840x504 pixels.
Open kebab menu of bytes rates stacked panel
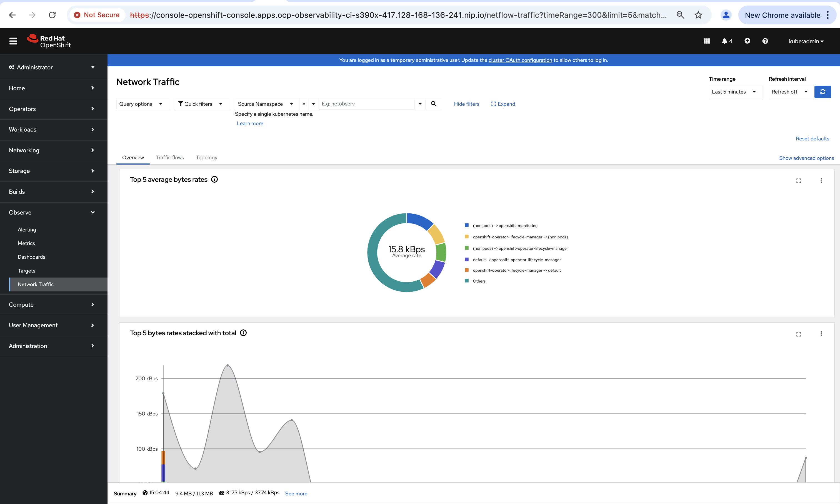tap(821, 334)
